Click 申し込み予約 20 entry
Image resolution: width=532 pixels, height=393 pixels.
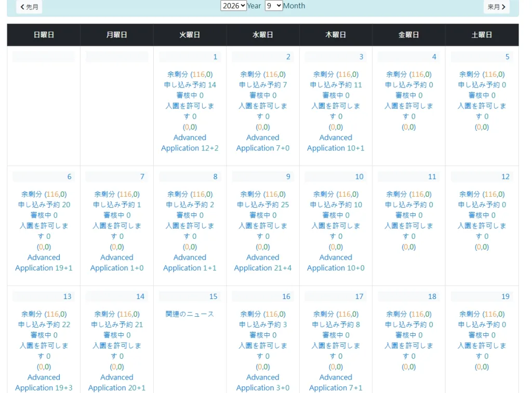point(44,205)
